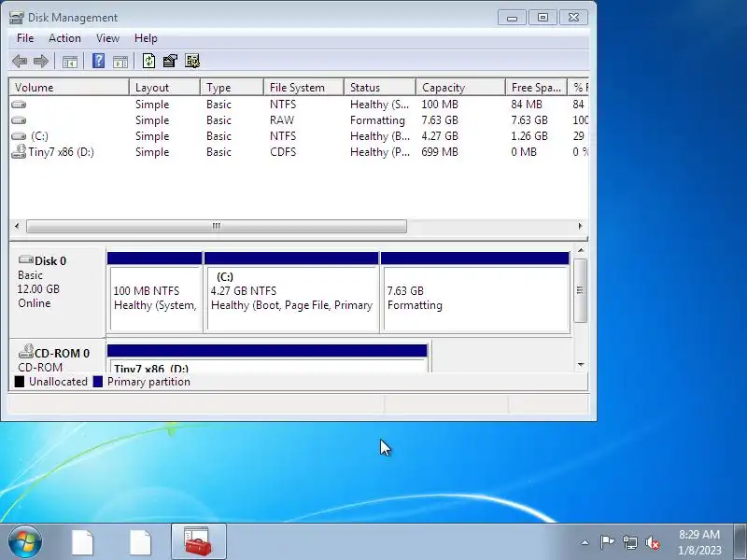Click the Disk Management title bar icon
Screen dimensions: 747x560
tap(16, 18)
